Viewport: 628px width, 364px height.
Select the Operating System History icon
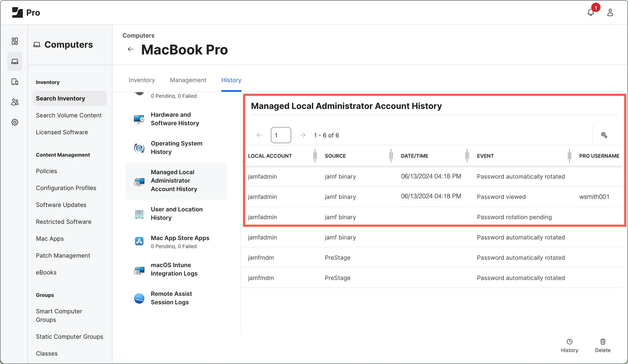pyautogui.click(x=139, y=148)
